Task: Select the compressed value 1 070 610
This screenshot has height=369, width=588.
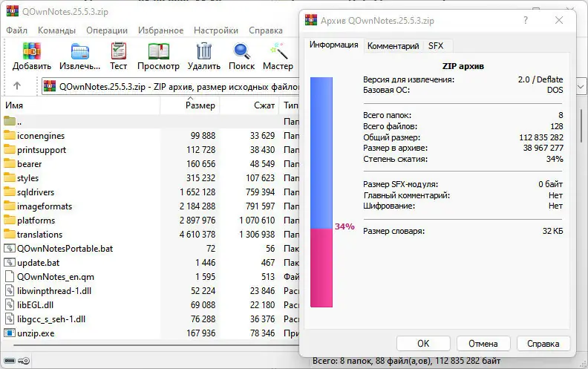Action: pyautogui.click(x=257, y=221)
